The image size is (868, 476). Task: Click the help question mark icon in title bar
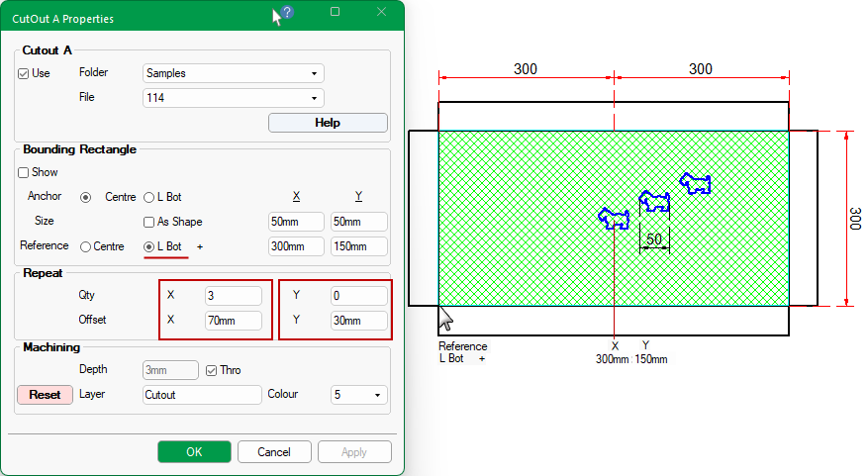(x=287, y=12)
